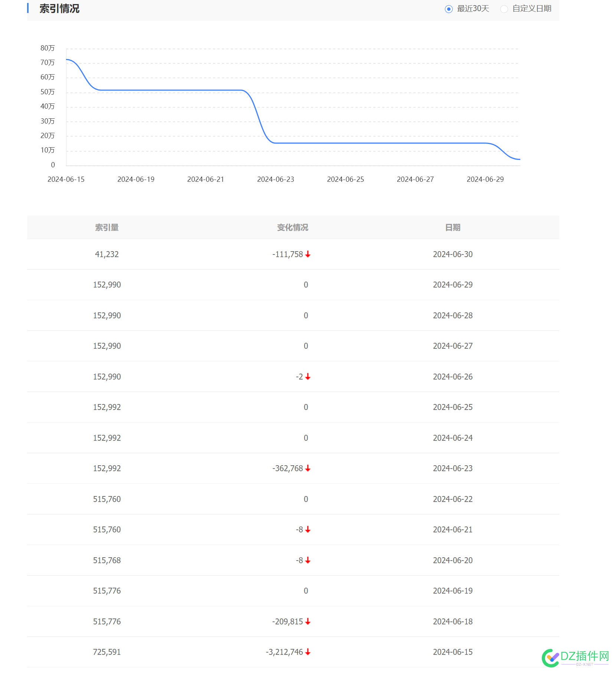Click the date 2024-06-28 in table
Viewport: 616px width, 673px height.
(x=453, y=315)
